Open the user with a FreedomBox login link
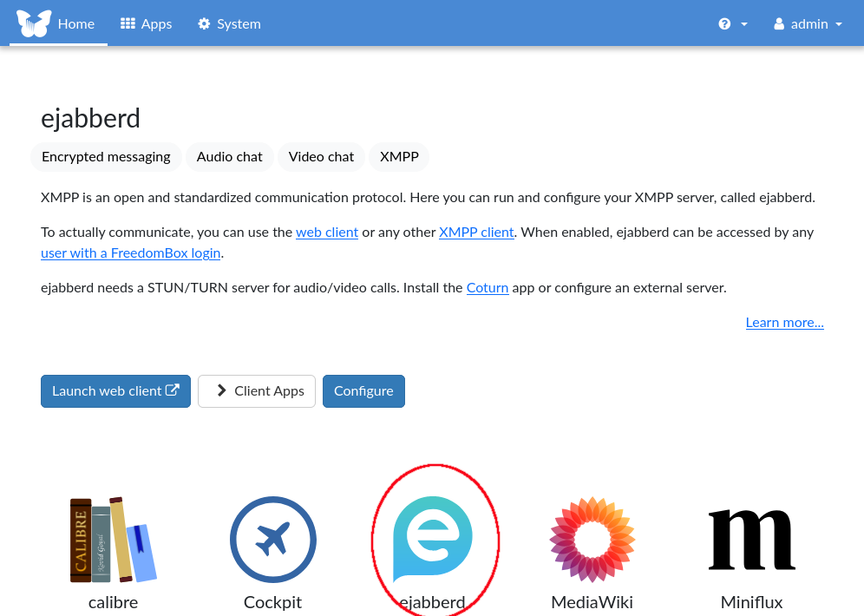Image resolution: width=864 pixels, height=616 pixels. point(131,253)
